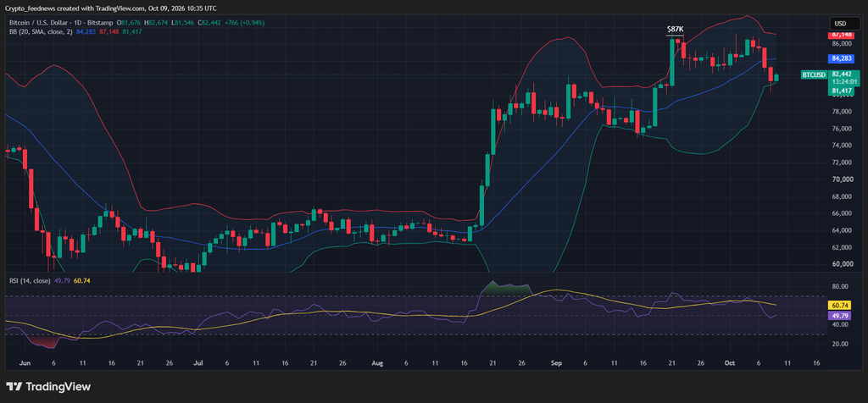Click the Oct date axis label
868x403 pixels.
tap(731, 364)
